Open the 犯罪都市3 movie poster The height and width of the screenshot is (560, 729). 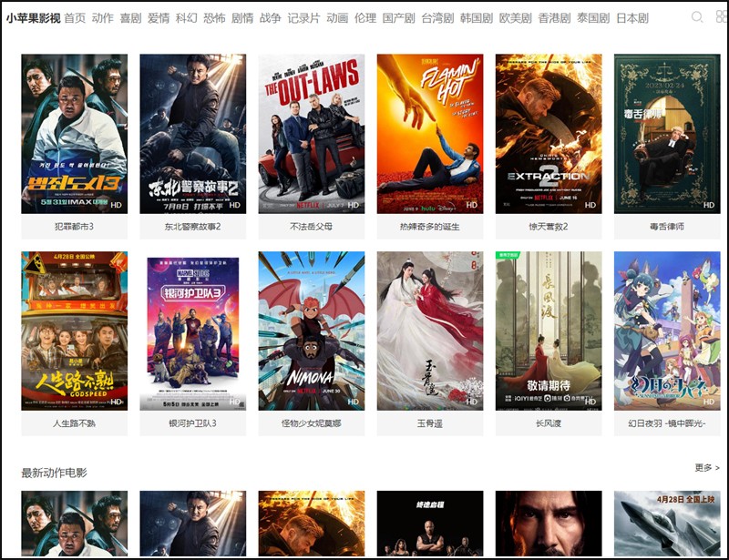(74, 134)
